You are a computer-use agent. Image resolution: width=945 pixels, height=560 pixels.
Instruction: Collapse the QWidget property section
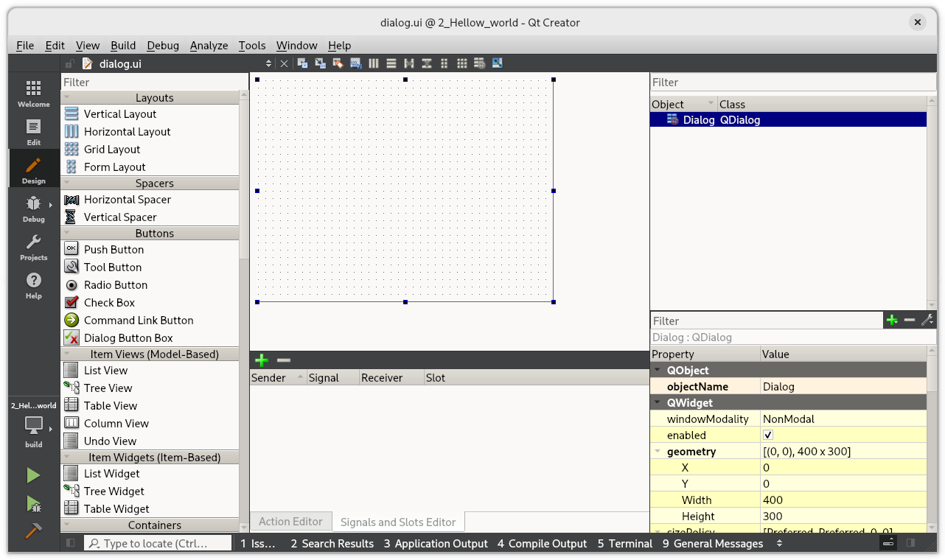point(658,403)
